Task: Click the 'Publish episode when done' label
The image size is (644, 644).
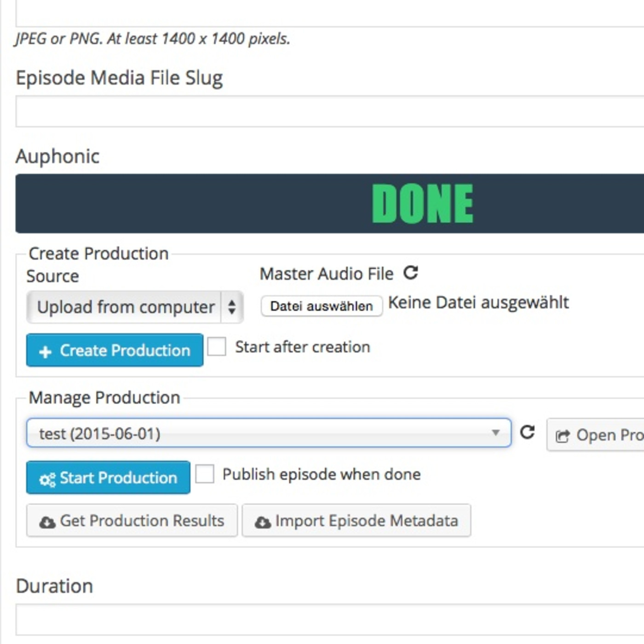Action: tap(321, 474)
